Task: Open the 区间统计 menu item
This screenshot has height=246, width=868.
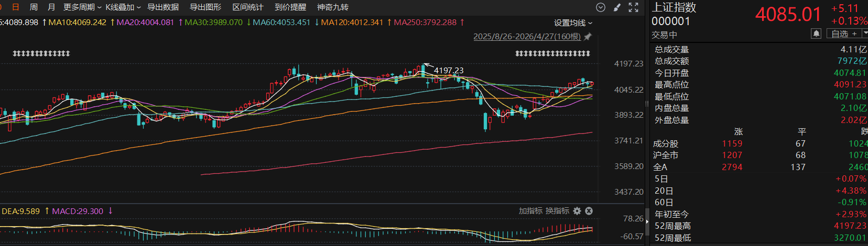Action: point(248,7)
